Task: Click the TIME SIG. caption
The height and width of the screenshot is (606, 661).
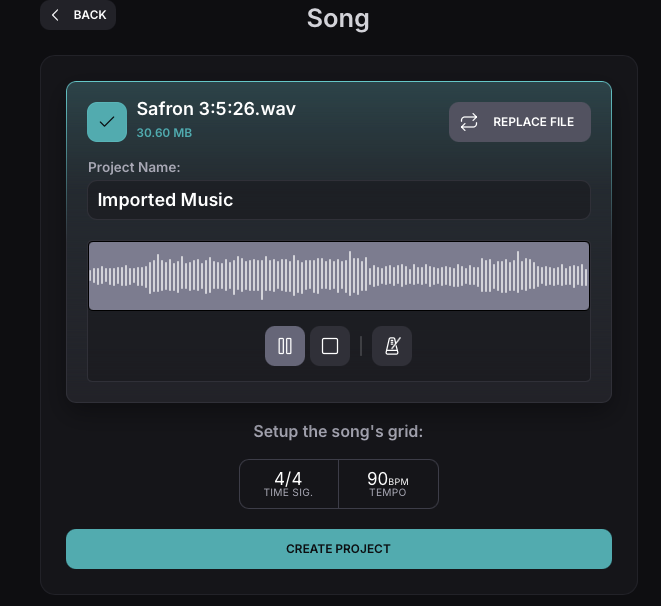Action: (288, 493)
